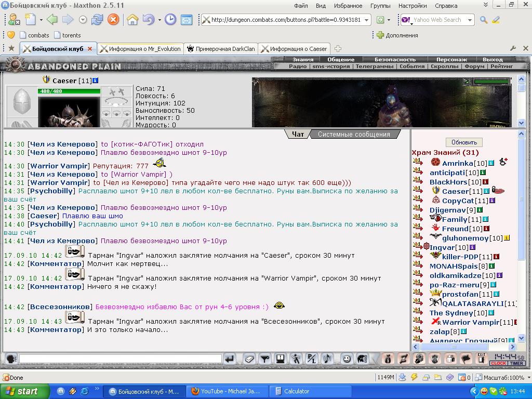Stop page loading with the orange X
The width and height of the screenshot is (532, 399).
tap(113, 20)
